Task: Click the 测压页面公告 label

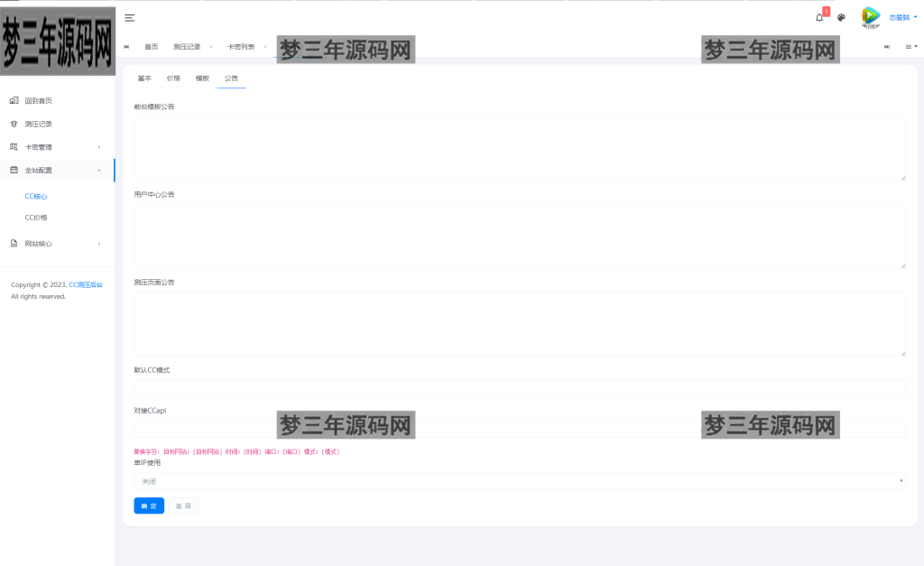Action: 153,283
